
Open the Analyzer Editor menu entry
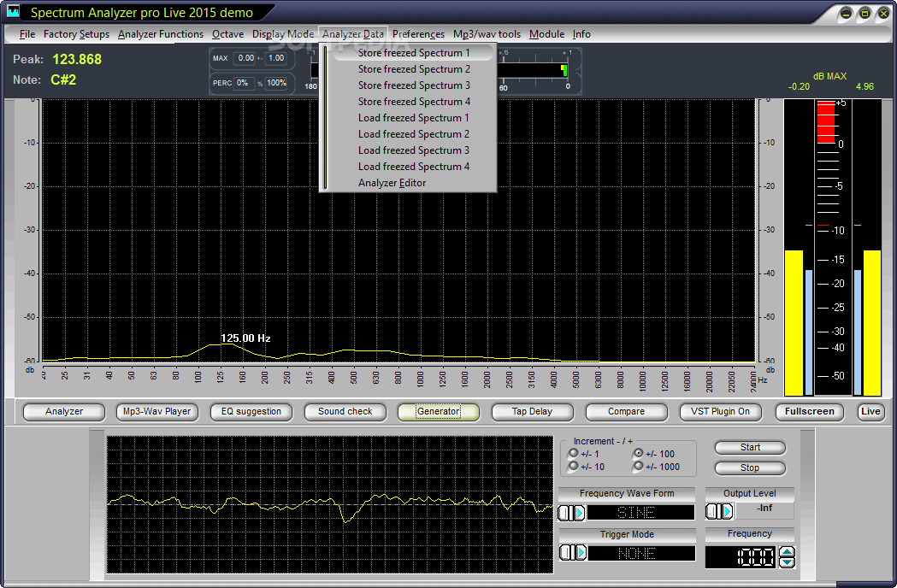point(413,183)
